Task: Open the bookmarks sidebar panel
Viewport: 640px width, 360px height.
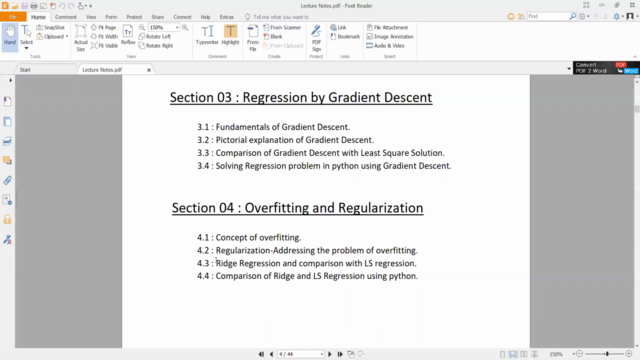Action: (7, 101)
